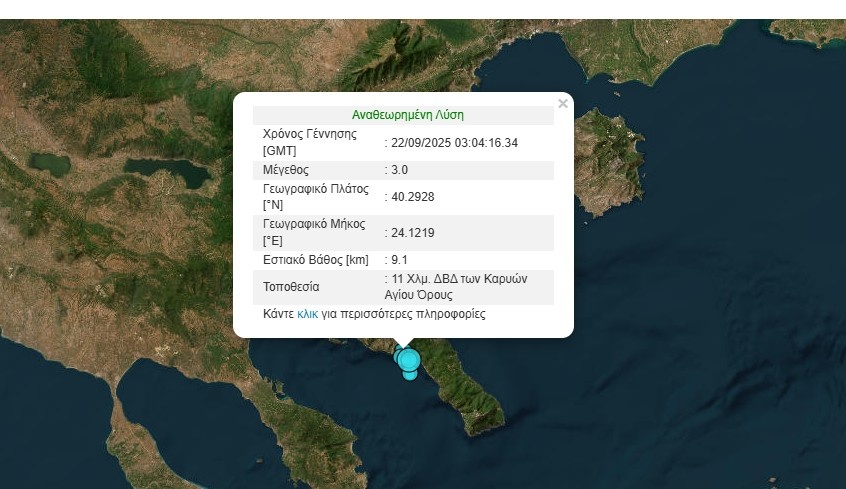Click the 'Τοποθεσία' row label
The height and width of the screenshot is (489, 846).
pos(291,287)
